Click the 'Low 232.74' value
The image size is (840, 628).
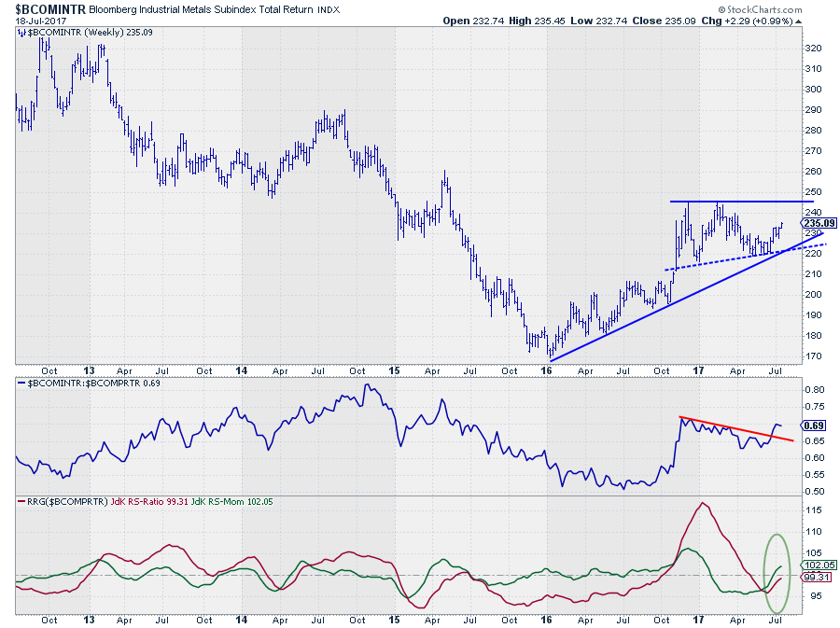pyautogui.click(x=599, y=21)
